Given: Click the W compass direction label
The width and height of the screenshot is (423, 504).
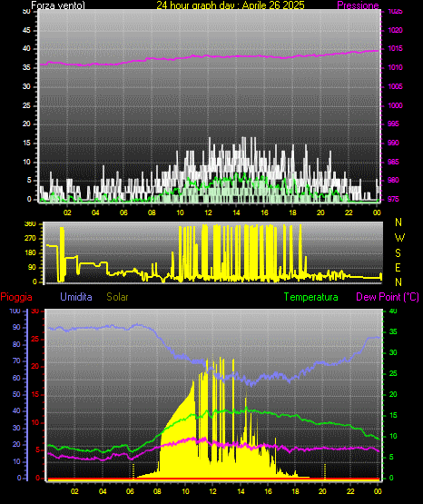Looking at the screenshot, I should (x=399, y=238).
